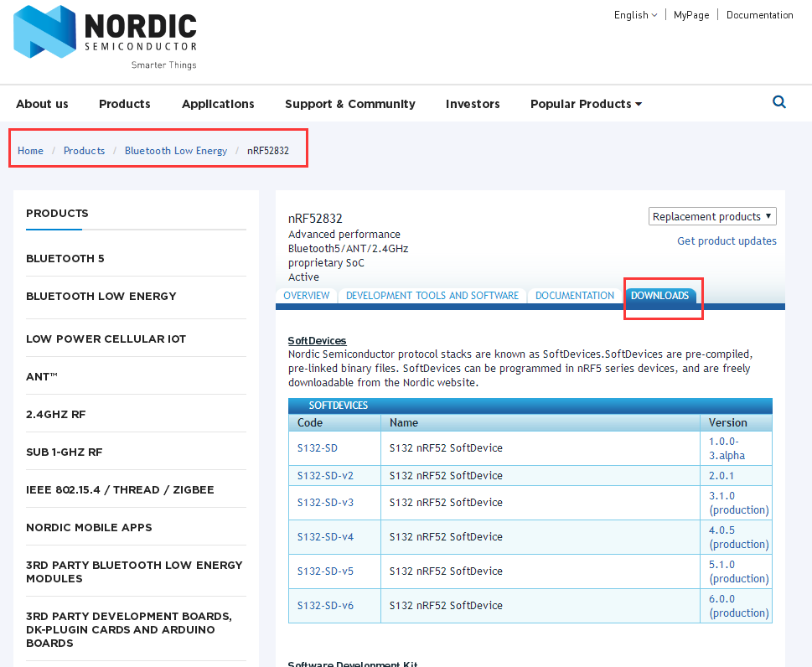Screen dimensions: 812x667
Task: Open the Investors menu item
Action: pyautogui.click(x=473, y=104)
